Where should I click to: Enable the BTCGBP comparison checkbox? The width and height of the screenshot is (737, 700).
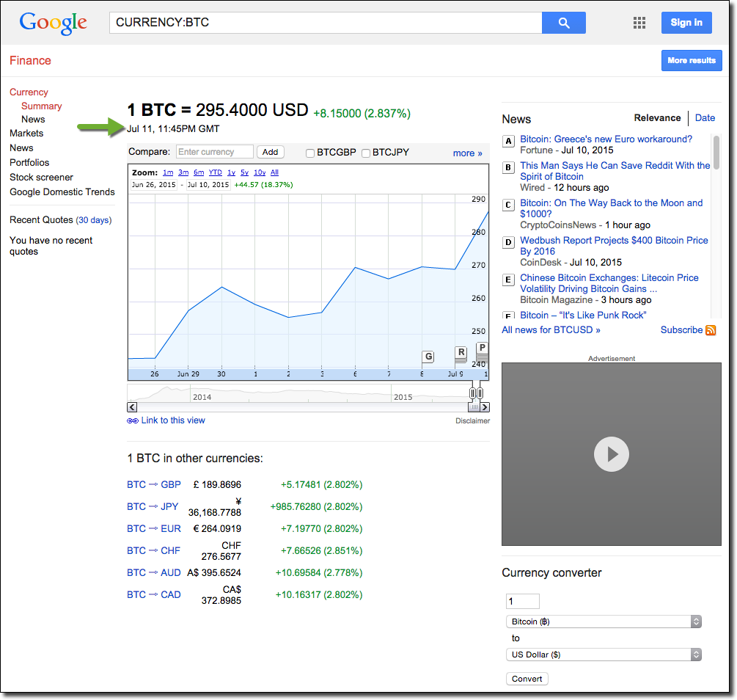pos(310,153)
